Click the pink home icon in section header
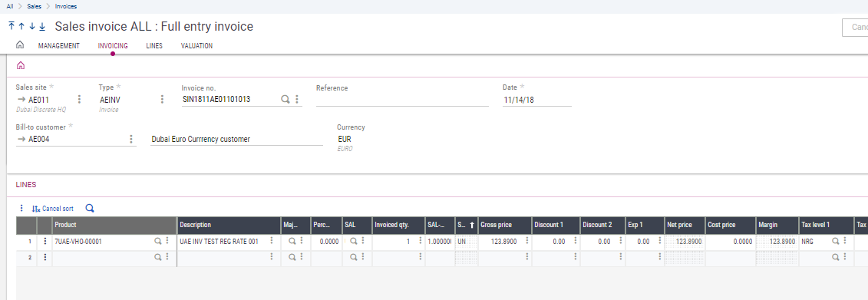 tap(21, 65)
